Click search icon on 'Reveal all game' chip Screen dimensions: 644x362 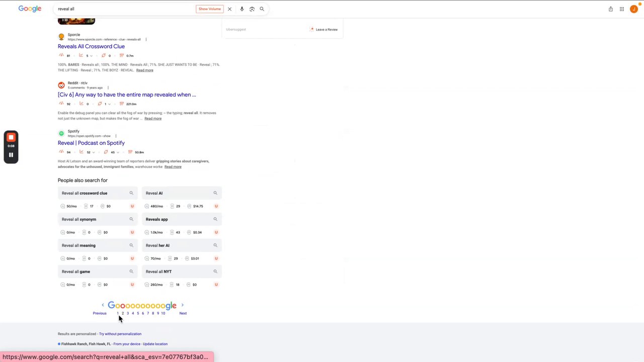[131, 271]
